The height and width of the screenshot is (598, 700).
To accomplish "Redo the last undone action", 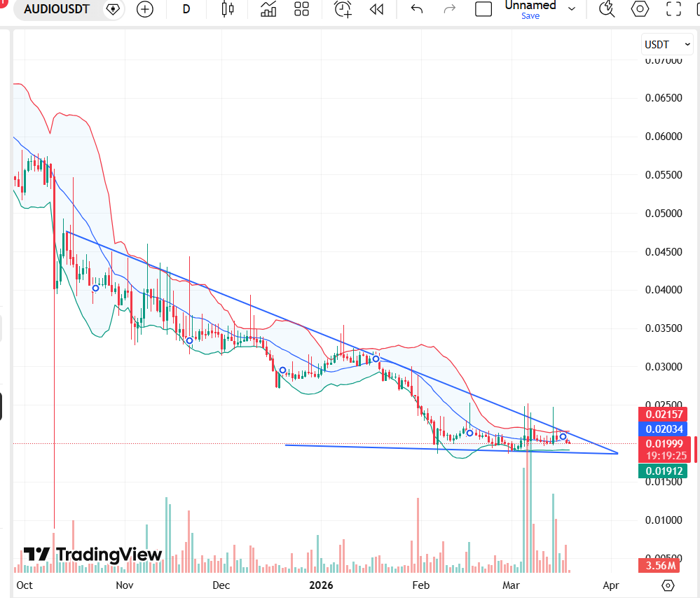I will tap(449, 10).
